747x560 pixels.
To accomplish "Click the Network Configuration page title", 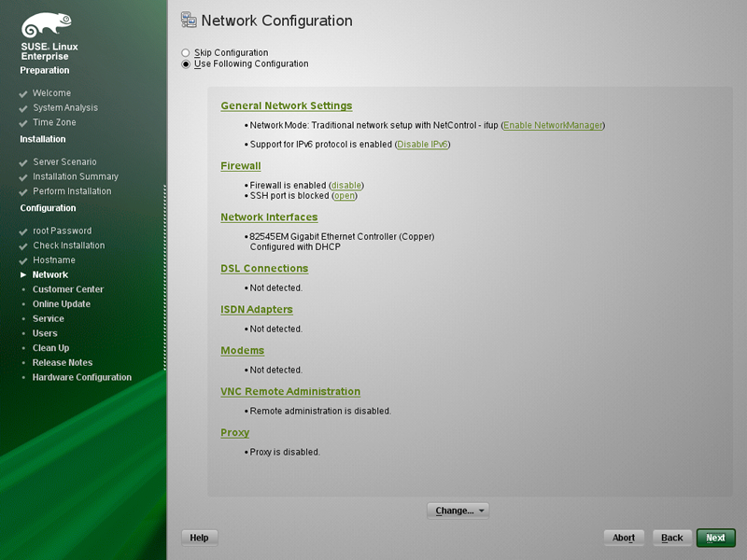I will pyautogui.click(x=276, y=21).
